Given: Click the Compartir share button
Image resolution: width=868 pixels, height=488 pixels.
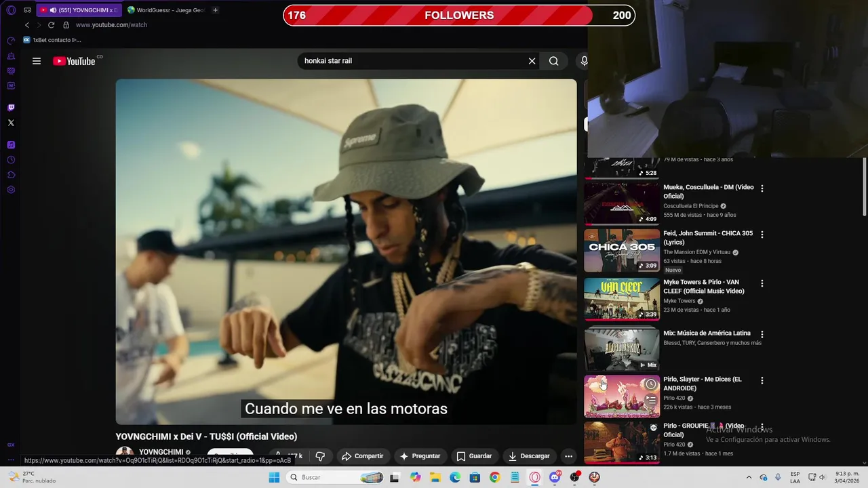Looking at the screenshot, I should click(x=362, y=456).
